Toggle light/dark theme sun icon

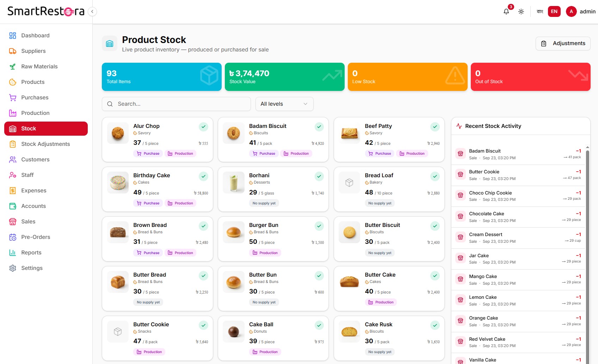521,12
